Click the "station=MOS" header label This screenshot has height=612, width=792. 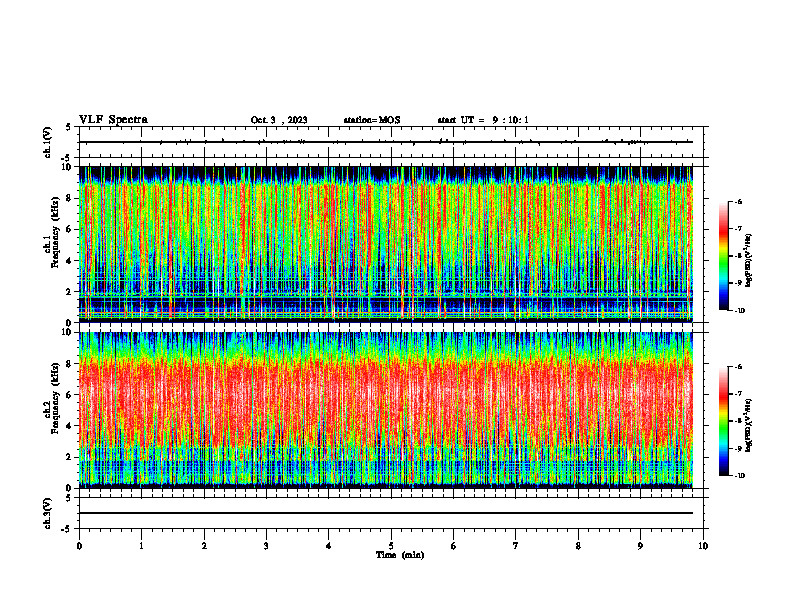pos(372,120)
